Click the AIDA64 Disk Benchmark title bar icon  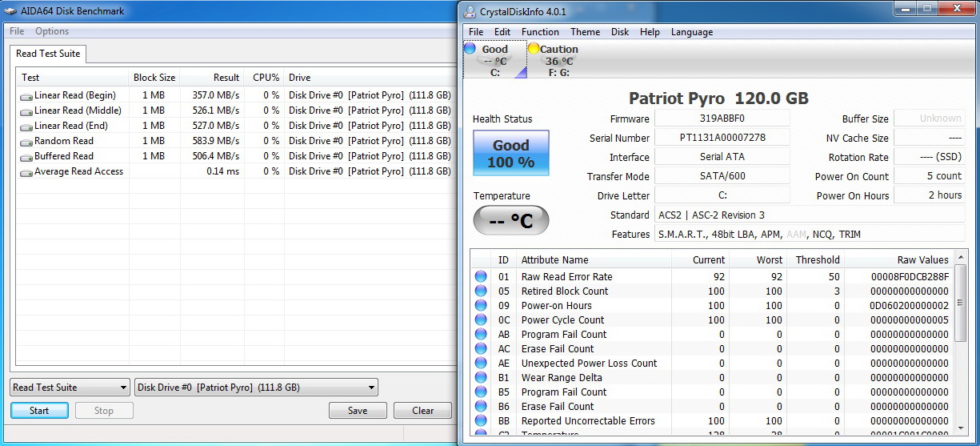(10, 11)
